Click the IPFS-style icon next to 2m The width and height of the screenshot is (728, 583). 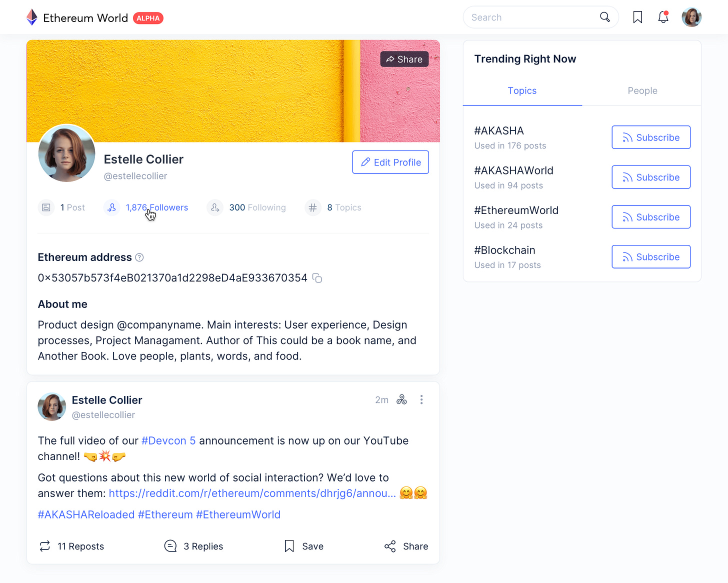point(401,399)
